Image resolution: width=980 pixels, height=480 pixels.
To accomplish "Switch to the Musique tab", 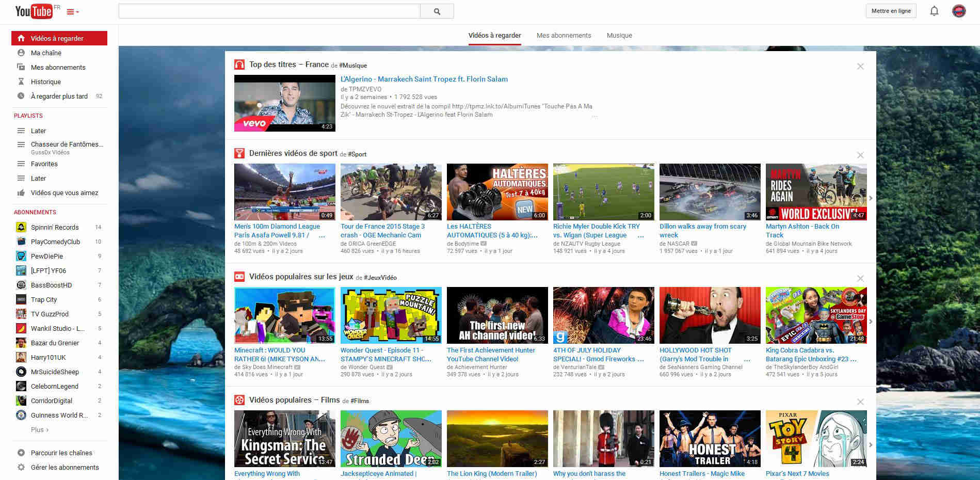I will [x=619, y=35].
